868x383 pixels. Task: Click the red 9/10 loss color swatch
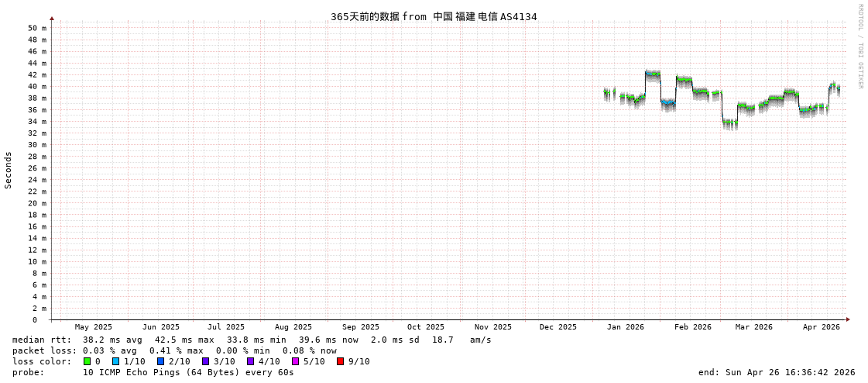click(340, 361)
